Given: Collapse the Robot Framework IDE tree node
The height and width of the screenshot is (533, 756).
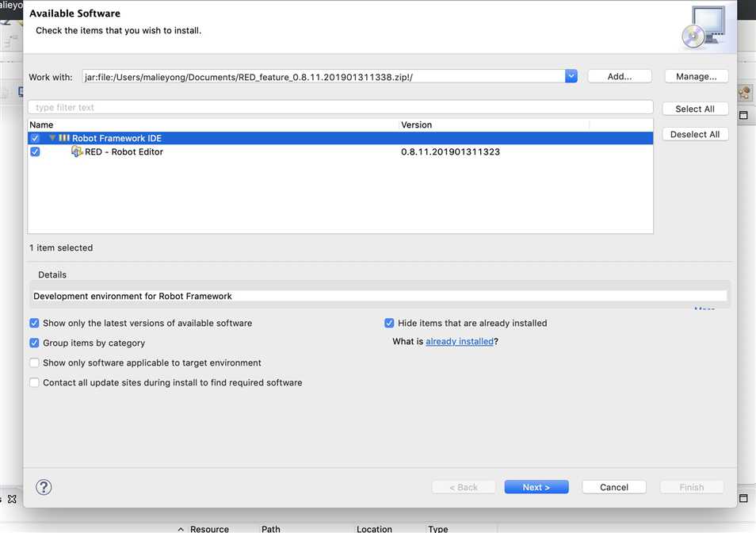Looking at the screenshot, I should pos(52,138).
